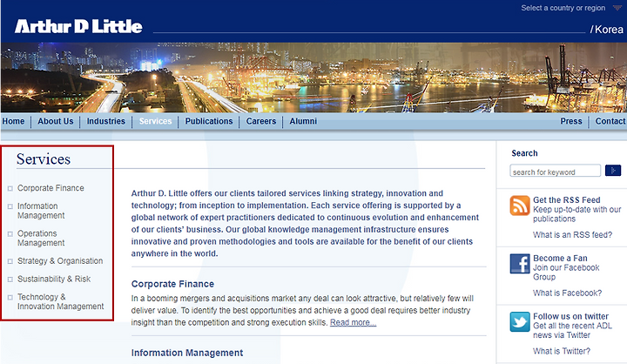Open Information Management in the sidebar
Image resolution: width=627 pixels, height=364 pixels.
(x=41, y=211)
